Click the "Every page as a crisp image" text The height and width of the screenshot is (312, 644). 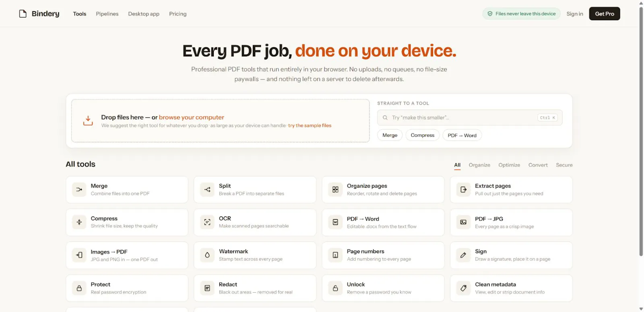pyautogui.click(x=504, y=227)
